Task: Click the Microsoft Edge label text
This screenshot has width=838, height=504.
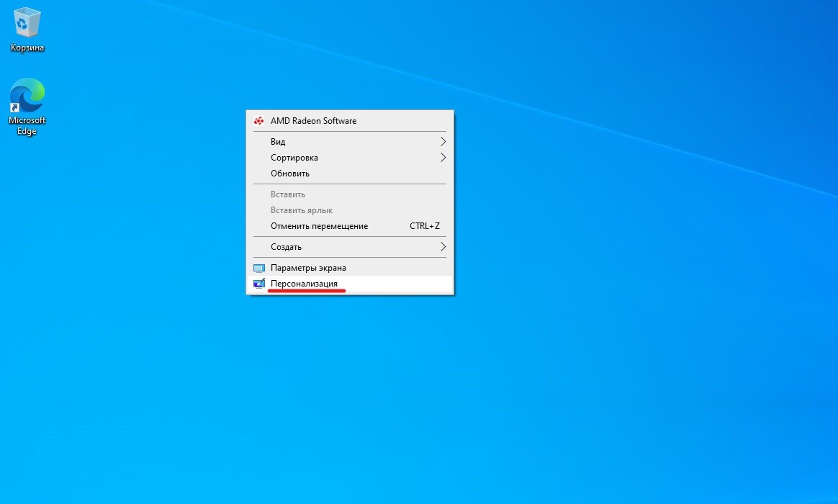Action: [27, 125]
